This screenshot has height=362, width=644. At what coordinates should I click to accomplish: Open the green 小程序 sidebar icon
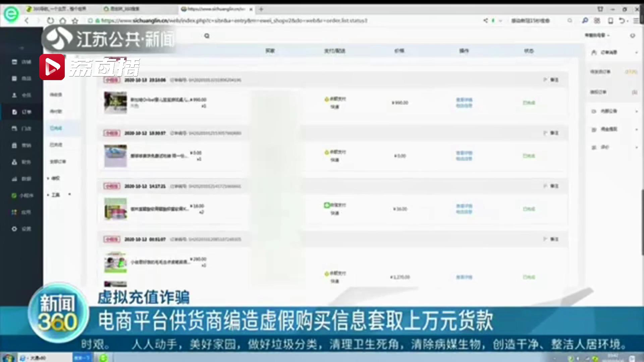(x=14, y=196)
